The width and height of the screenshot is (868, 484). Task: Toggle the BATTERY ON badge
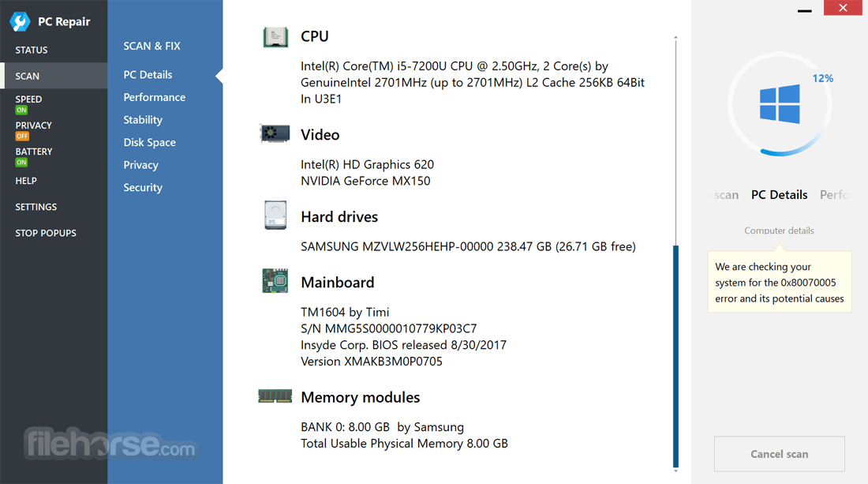21,163
